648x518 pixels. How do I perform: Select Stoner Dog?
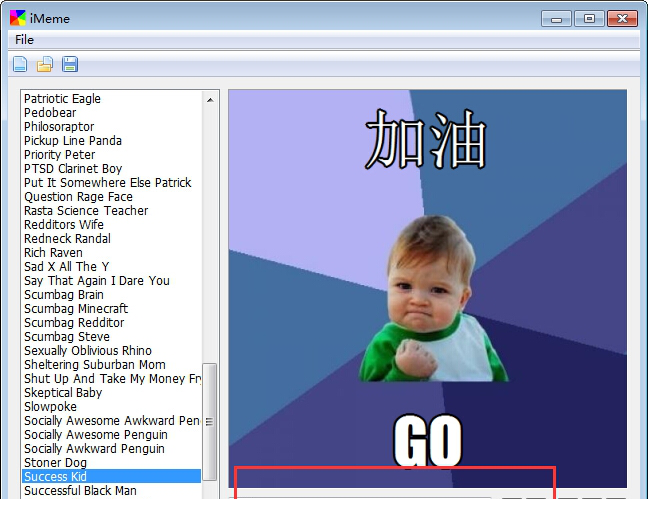pos(112,463)
